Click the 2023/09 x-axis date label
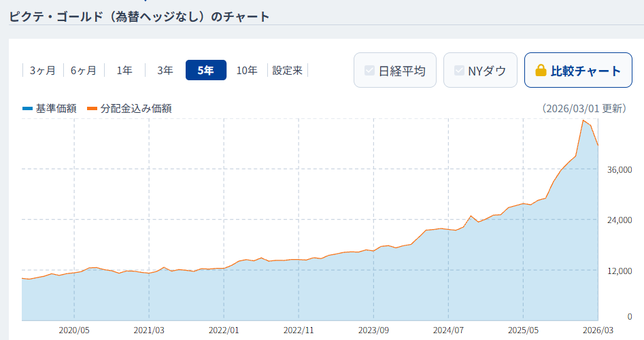Image resolution: width=644 pixels, height=340 pixels. point(374,330)
